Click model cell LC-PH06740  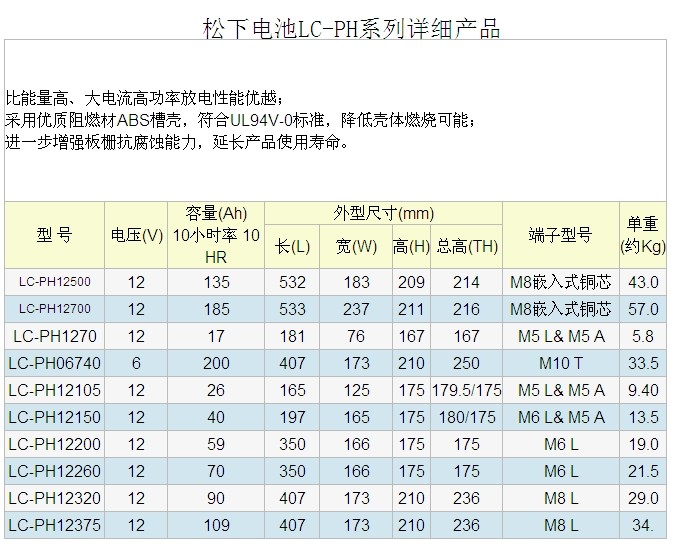(54, 363)
